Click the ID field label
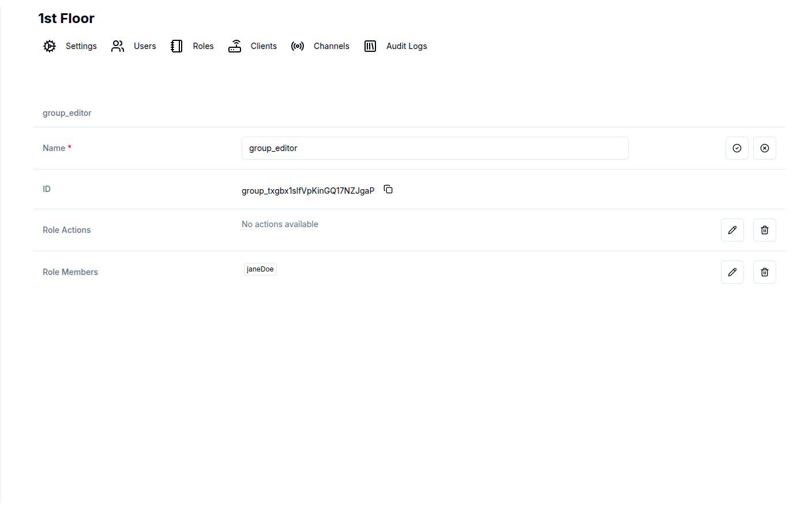This screenshot has height=505, width=812. point(47,189)
